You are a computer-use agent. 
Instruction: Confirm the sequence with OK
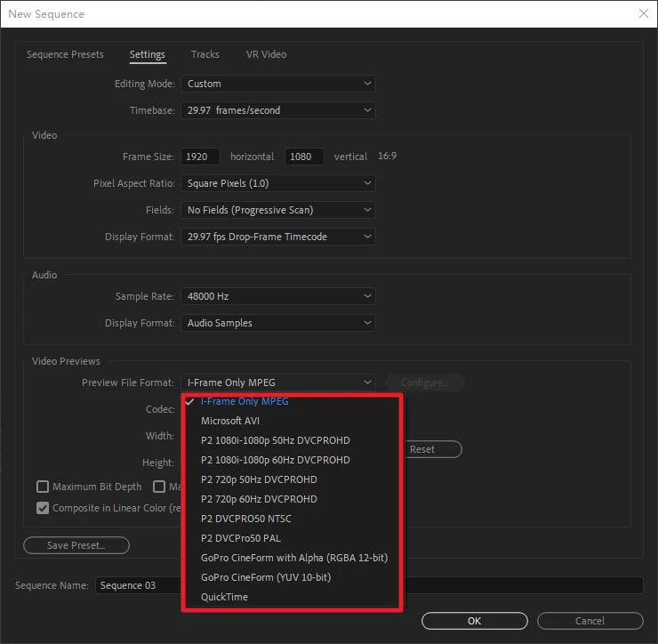(475, 621)
